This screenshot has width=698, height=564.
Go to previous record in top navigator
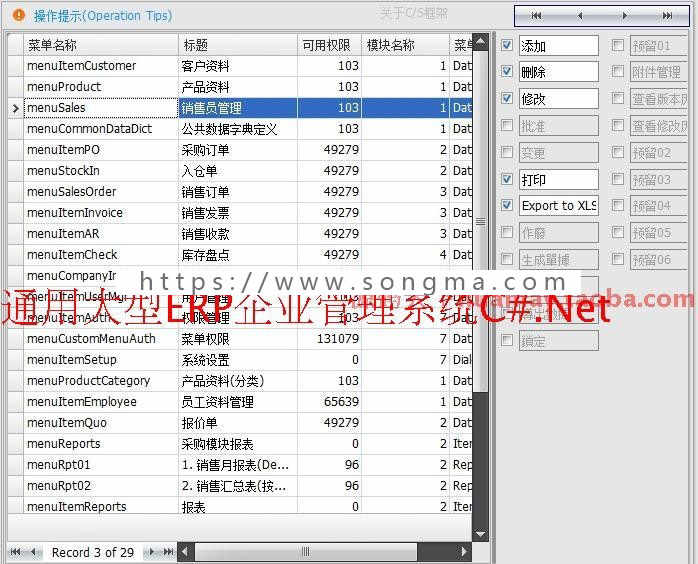[x=580, y=16]
